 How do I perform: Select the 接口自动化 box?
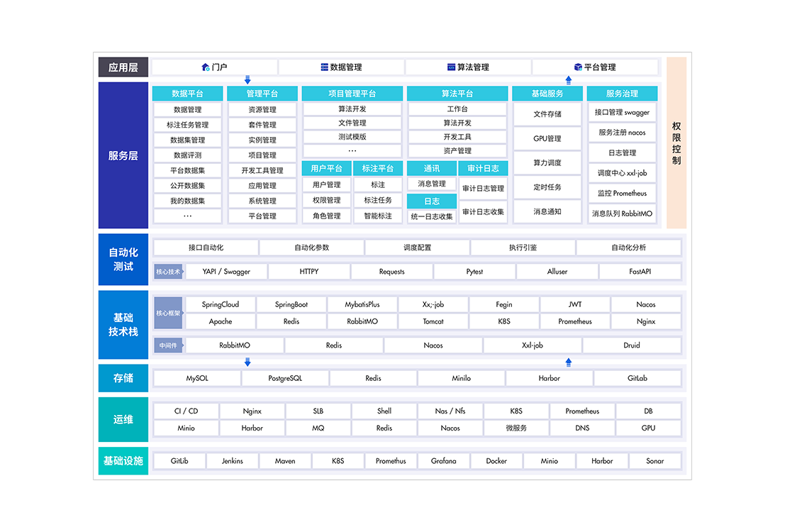(x=206, y=248)
